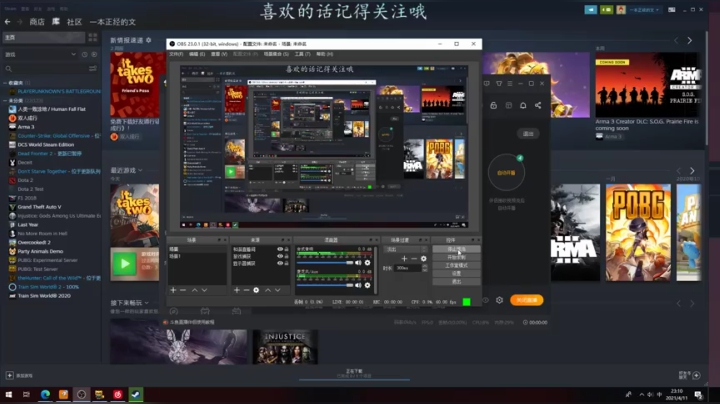Click orange close-stream button in streaming tool
The image size is (720, 404).
coord(526,300)
